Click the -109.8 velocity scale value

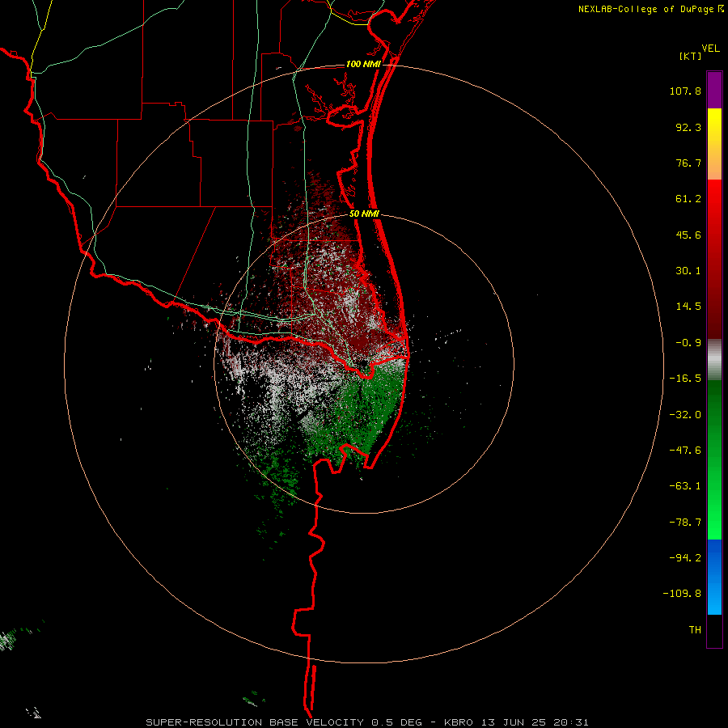[682, 594]
